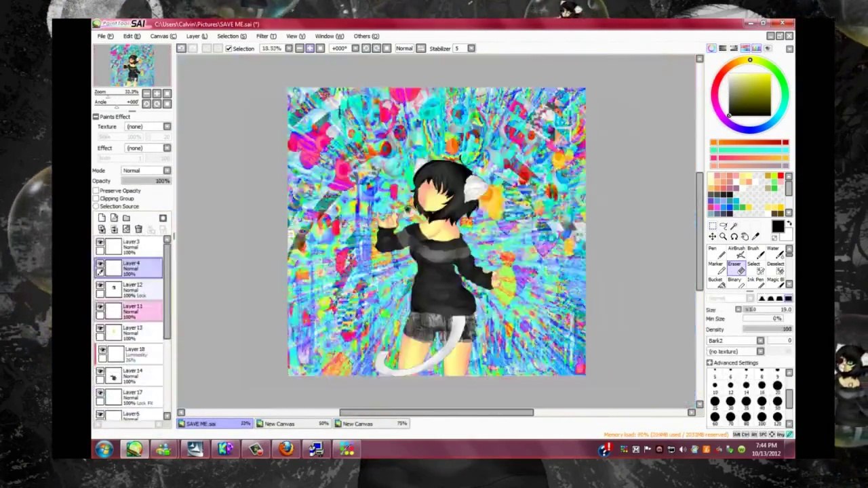
Task: Open the brush shape Bark2 dropdown
Action: click(x=760, y=341)
